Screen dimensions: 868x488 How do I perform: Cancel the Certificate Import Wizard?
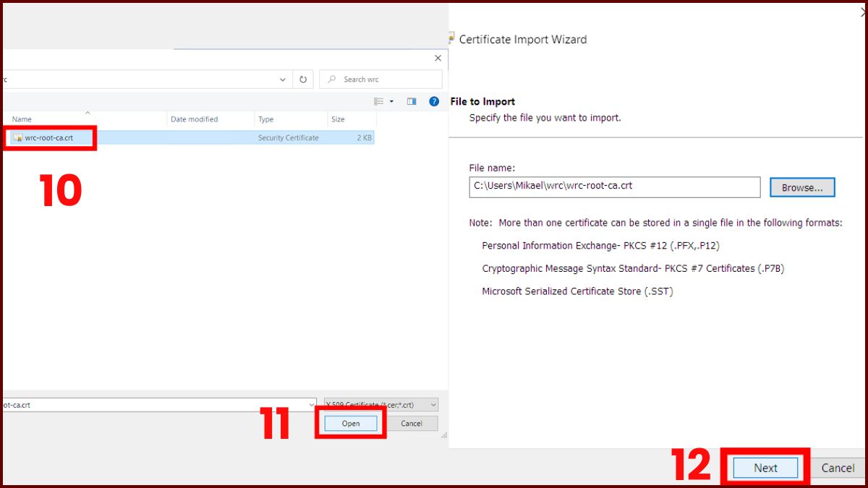click(x=837, y=468)
